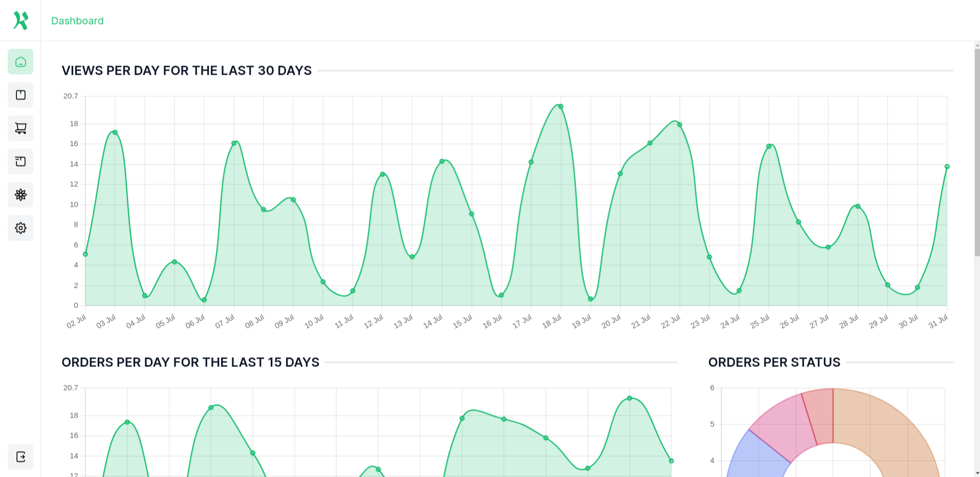Image resolution: width=980 pixels, height=477 pixels.
Task: Click the scrollbar down arrow
Action: 977,473
